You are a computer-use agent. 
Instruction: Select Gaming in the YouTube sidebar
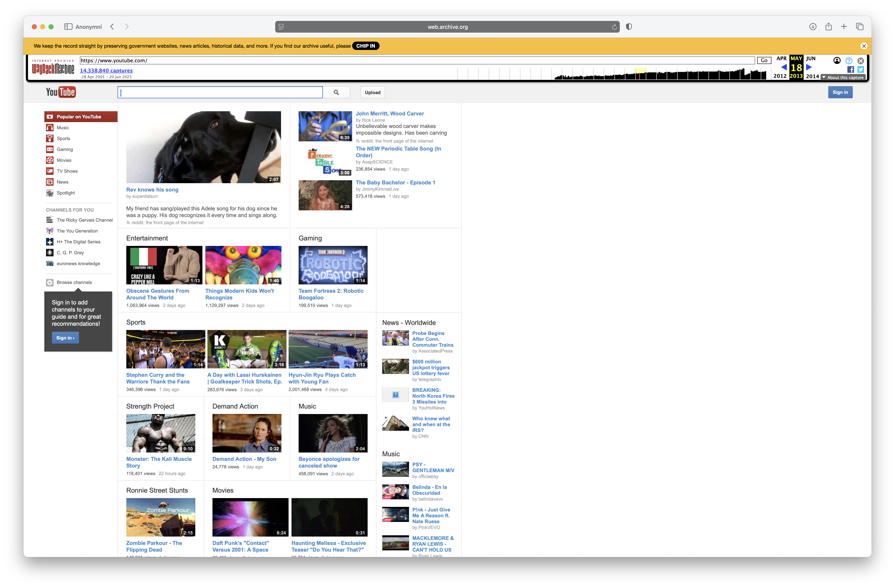pos(65,149)
